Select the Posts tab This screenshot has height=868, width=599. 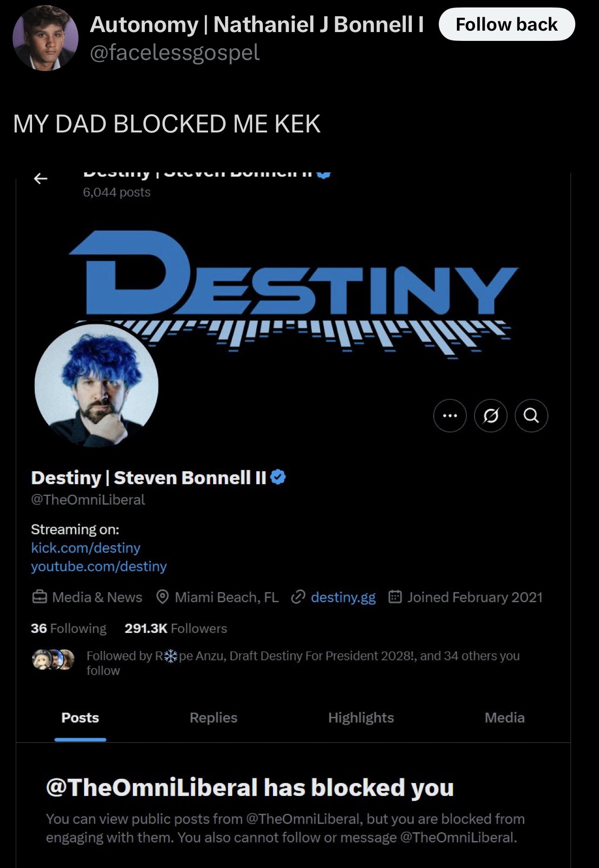(80, 718)
